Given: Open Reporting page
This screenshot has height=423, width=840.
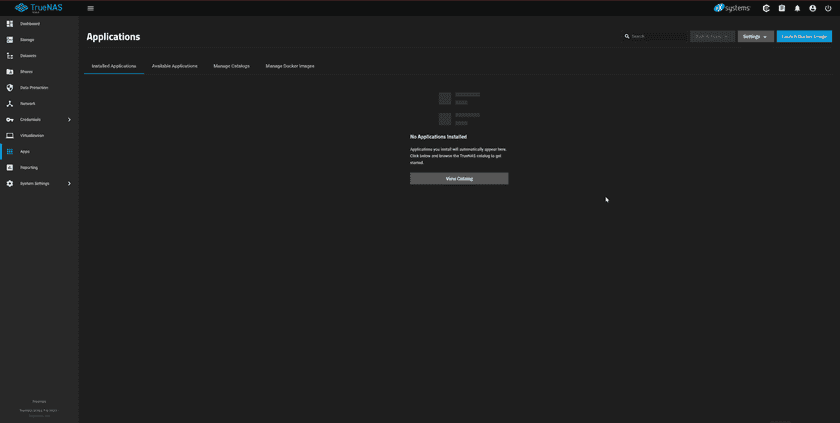Looking at the screenshot, I should coord(28,167).
